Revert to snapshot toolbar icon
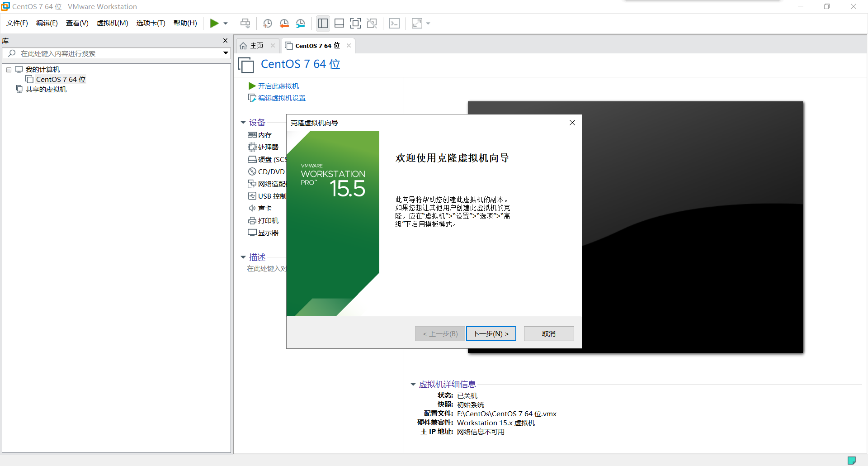The width and height of the screenshot is (868, 466). [284, 24]
